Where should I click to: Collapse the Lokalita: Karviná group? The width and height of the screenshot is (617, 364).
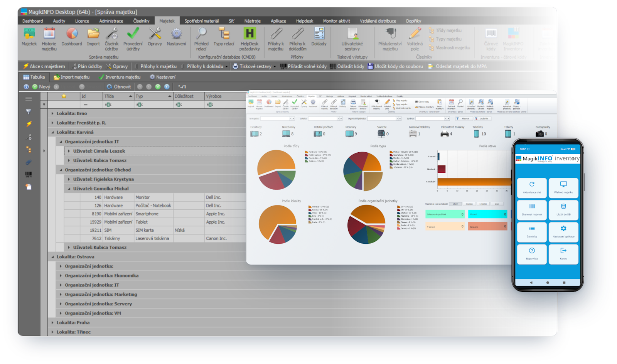[53, 132]
